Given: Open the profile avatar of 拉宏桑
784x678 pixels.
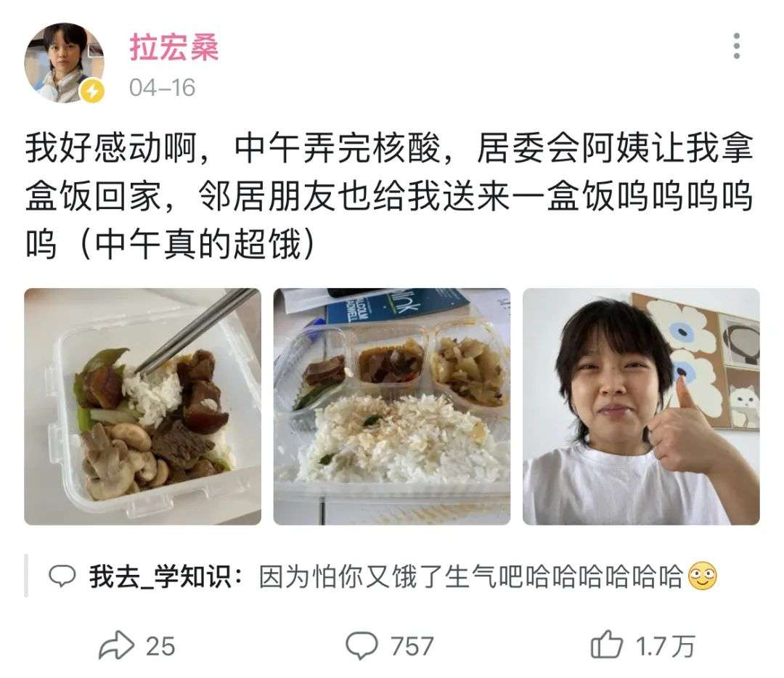Looking at the screenshot, I should pos(64,62).
